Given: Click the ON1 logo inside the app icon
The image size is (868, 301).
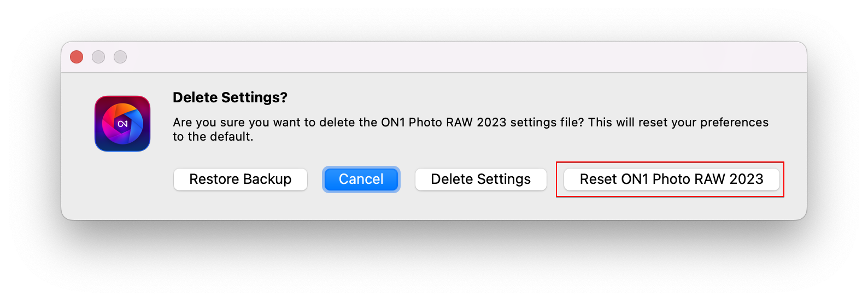Looking at the screenshot, I should coord(122,124).
